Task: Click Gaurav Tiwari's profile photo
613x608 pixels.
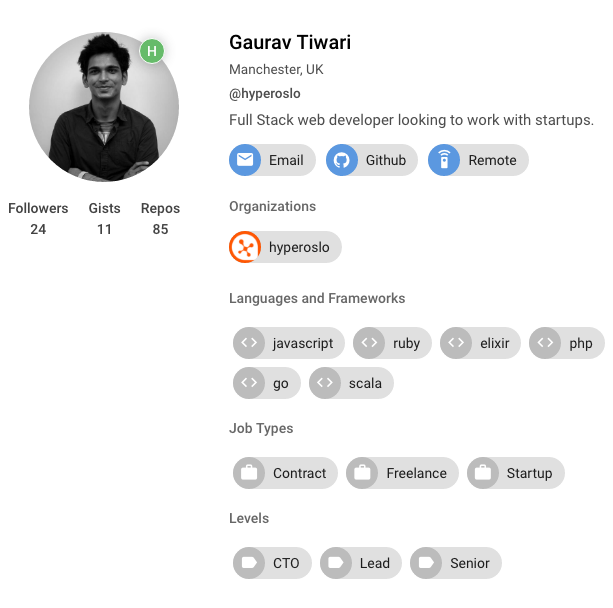Action: click(x=104, y=107)
